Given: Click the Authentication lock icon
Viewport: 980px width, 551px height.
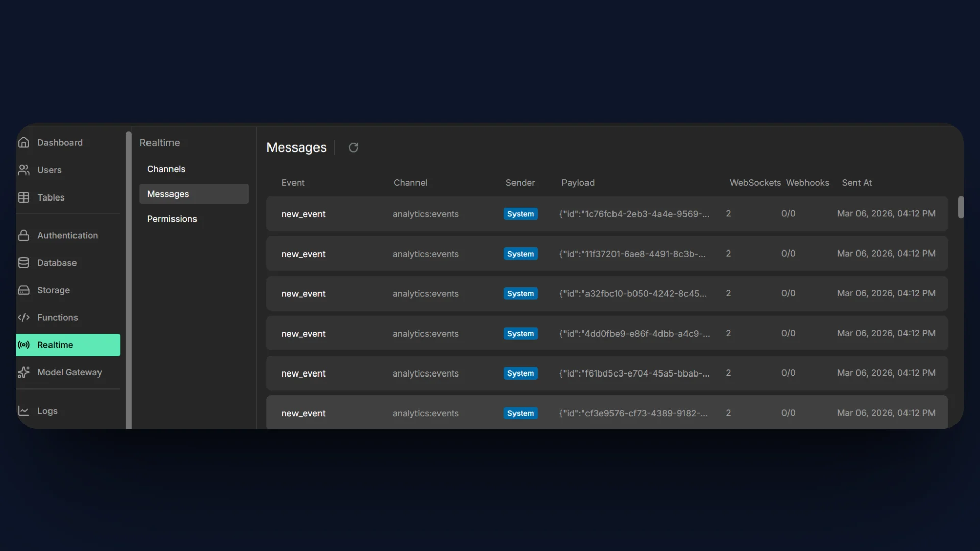Looking at the screenshot, I should pos(23,235).
